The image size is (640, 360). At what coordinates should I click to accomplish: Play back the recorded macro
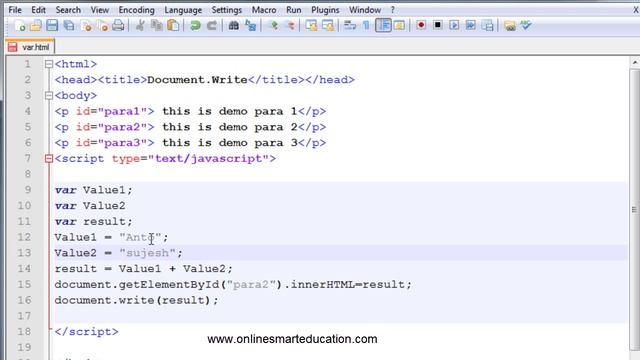454,26
